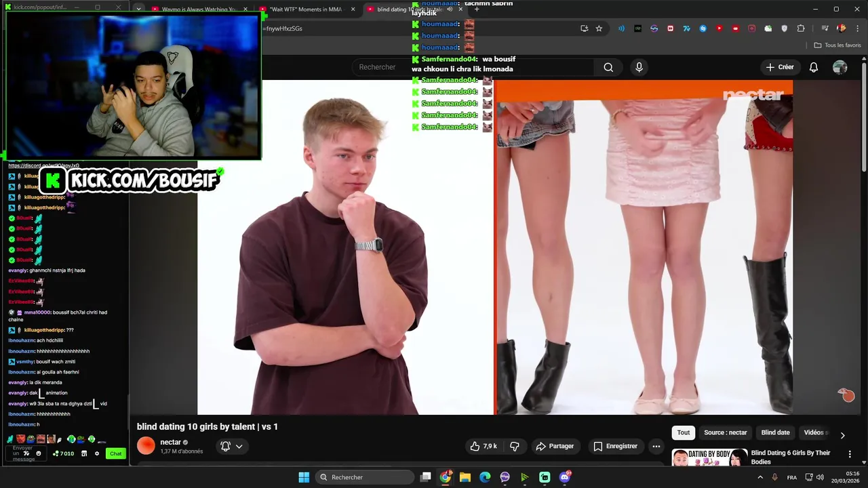The image size is (868, 488).
Task: Select the Tout filter chip
Action: 684,432
